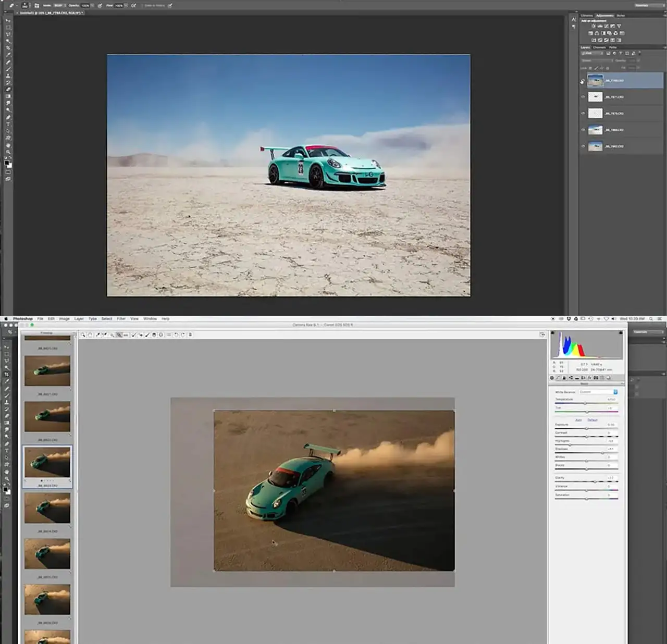Select the Crop tool in the upper Photoshop toolbar
The height and width of the screenshot is (644, 667).
[8, 48]
